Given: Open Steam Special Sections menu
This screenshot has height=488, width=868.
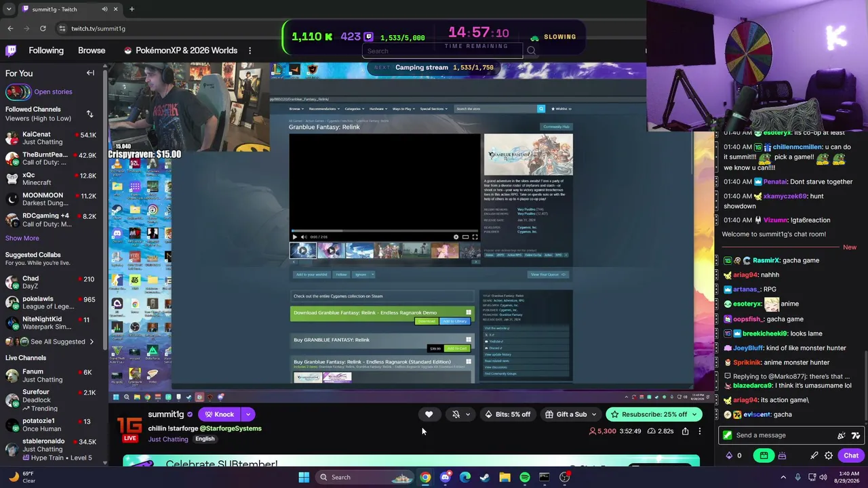Looking at the screenshot, I should point(434,108).
